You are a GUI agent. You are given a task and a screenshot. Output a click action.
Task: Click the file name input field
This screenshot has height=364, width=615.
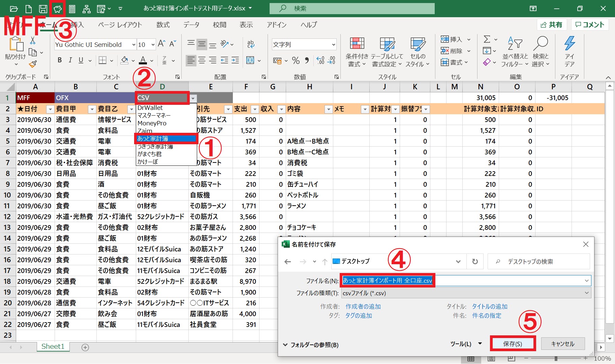tap(466, 280)
